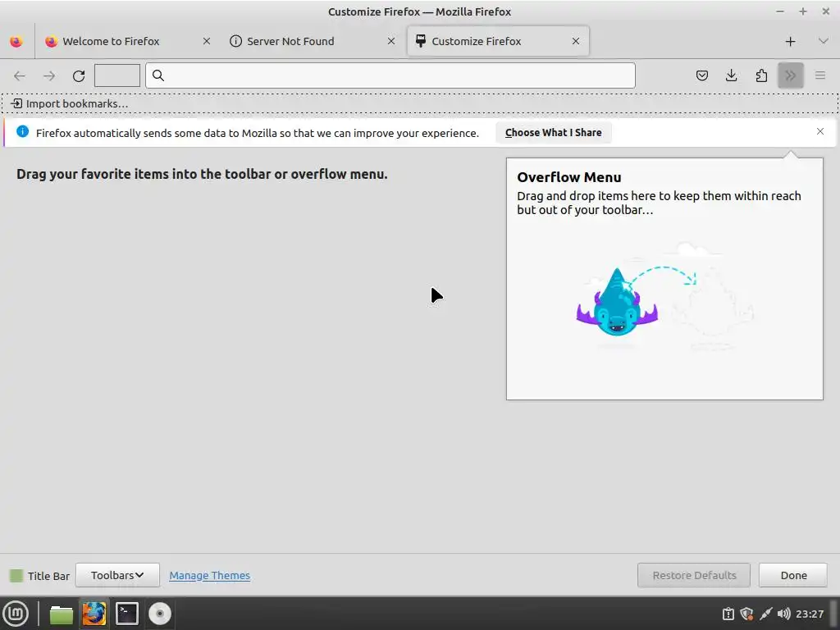Click the Back arrow in the toolbar
Screen dimensions: 840x630
coord(20,75)
